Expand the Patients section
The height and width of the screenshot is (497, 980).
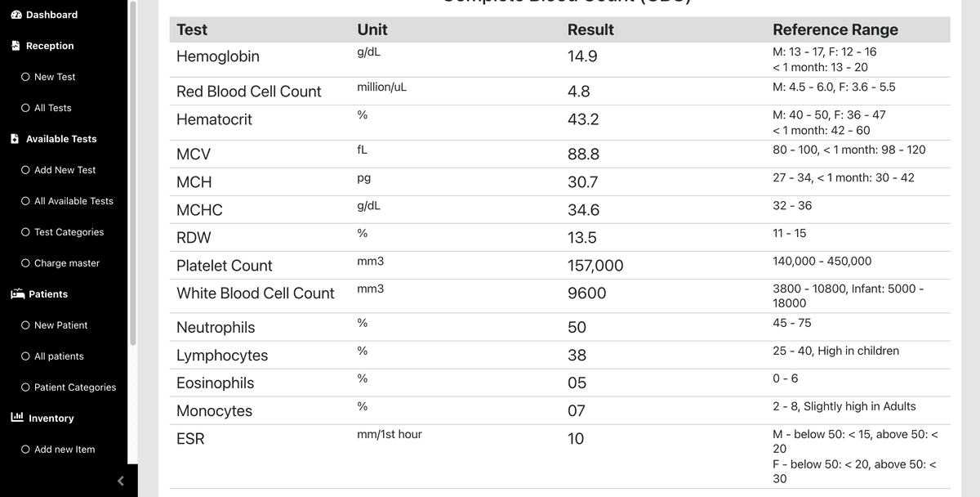click(45, 293)
